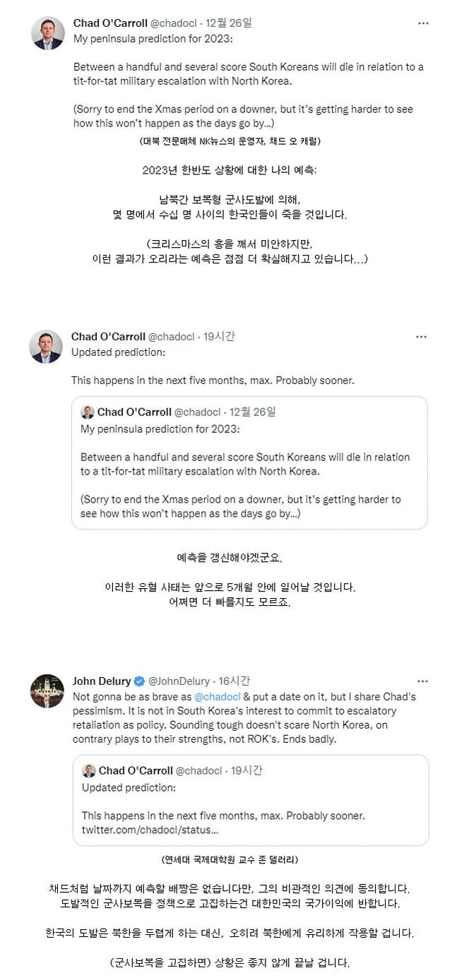The image size is (452, 980).
Task: Open the more menu on the 2023 prediction tweet
Action: click(423, 23)
